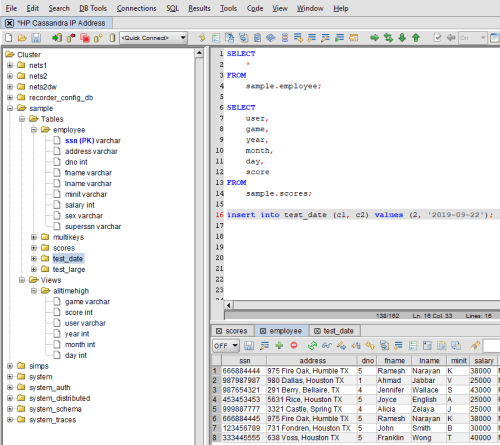Open the File menu
This screenshot has width=500, height=445.
(11, 8)
